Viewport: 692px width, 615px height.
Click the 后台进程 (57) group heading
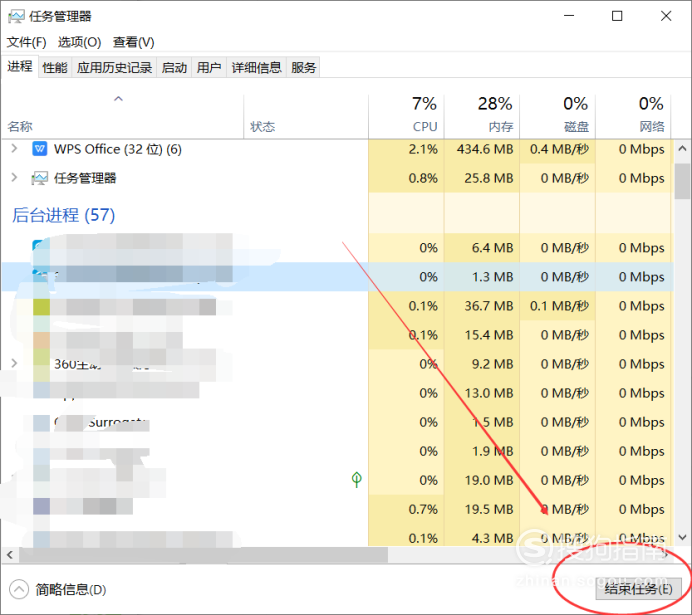click(63, 215)
